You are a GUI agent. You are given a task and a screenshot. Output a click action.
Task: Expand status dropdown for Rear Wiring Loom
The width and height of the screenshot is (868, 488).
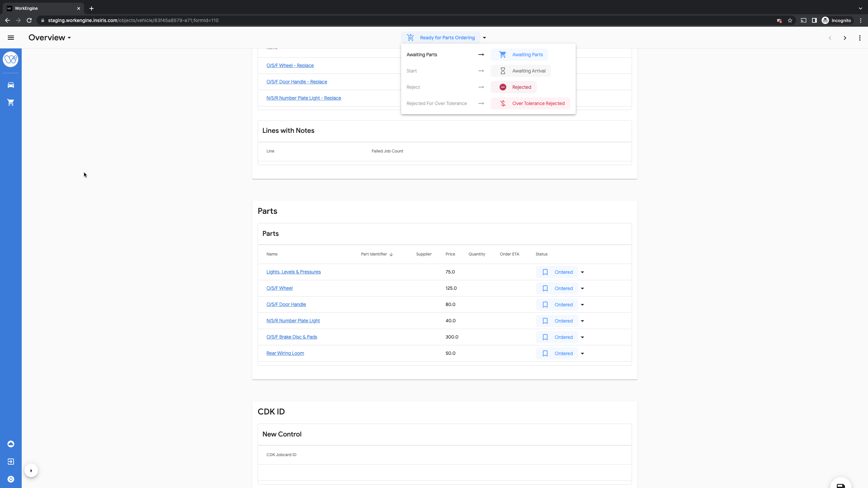[583, 353]
